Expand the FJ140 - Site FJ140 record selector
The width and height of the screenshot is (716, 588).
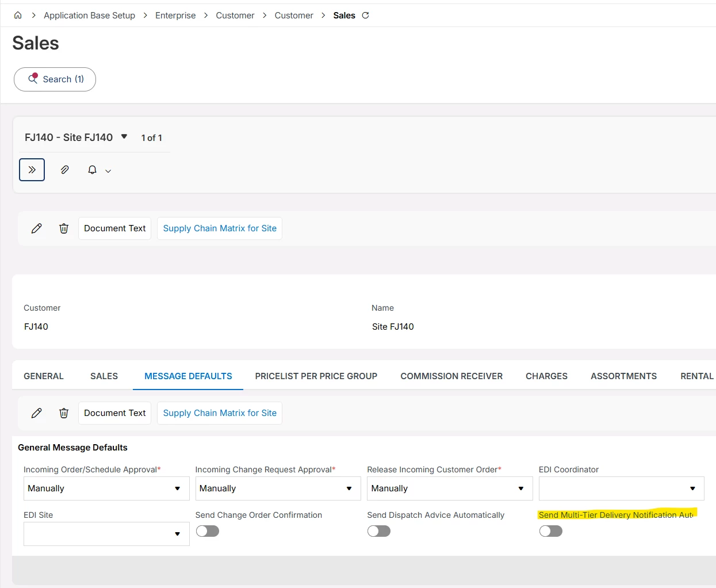click(x=124, y=137)
